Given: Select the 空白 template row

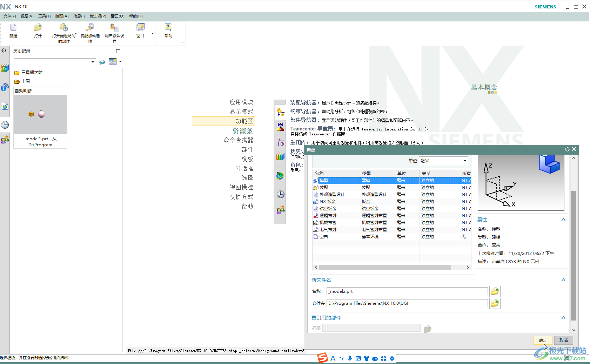Looking at the screenshot, I should coord(391,237).
